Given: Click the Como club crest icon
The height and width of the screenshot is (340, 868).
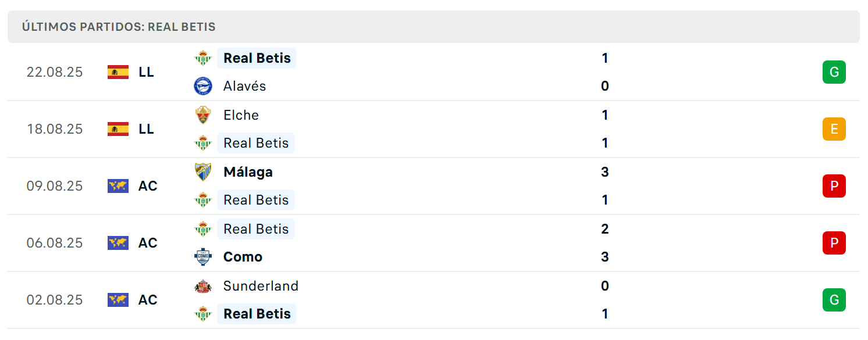Looking at the screenshot, I should (203, 257).
